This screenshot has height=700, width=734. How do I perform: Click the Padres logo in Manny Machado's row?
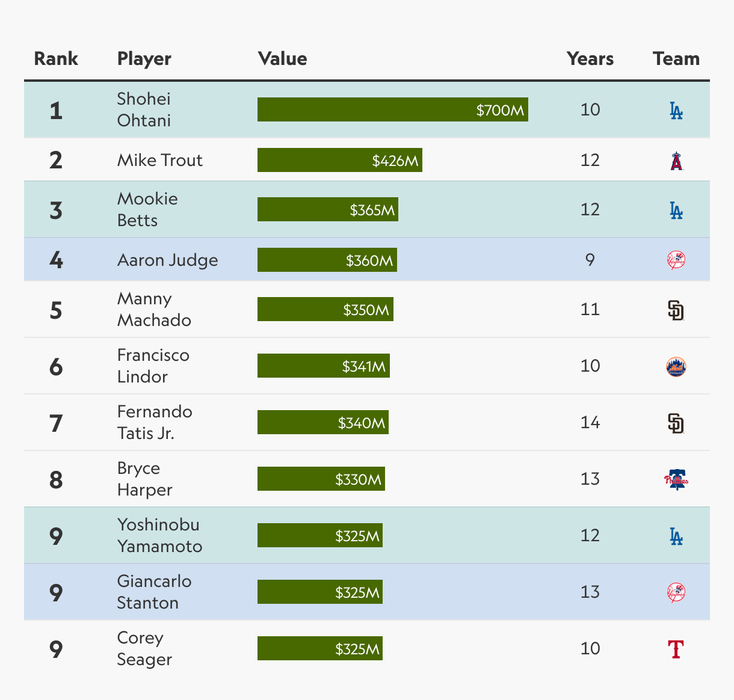coord(676,310)
